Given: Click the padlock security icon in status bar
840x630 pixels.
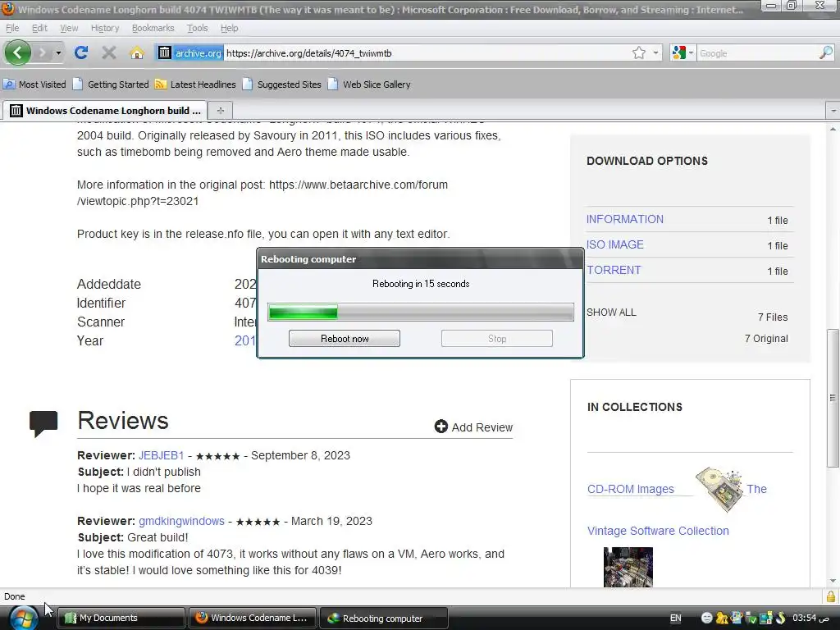Looking at the screenshot, I should pyautogui.click(x=831, y=596).
